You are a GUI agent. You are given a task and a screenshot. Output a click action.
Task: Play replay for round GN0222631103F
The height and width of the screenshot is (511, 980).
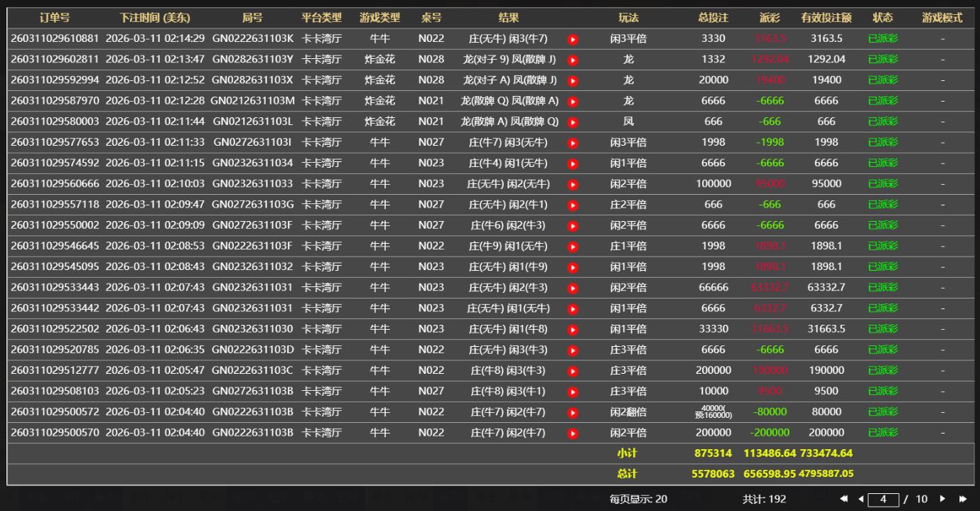(573, 247)
